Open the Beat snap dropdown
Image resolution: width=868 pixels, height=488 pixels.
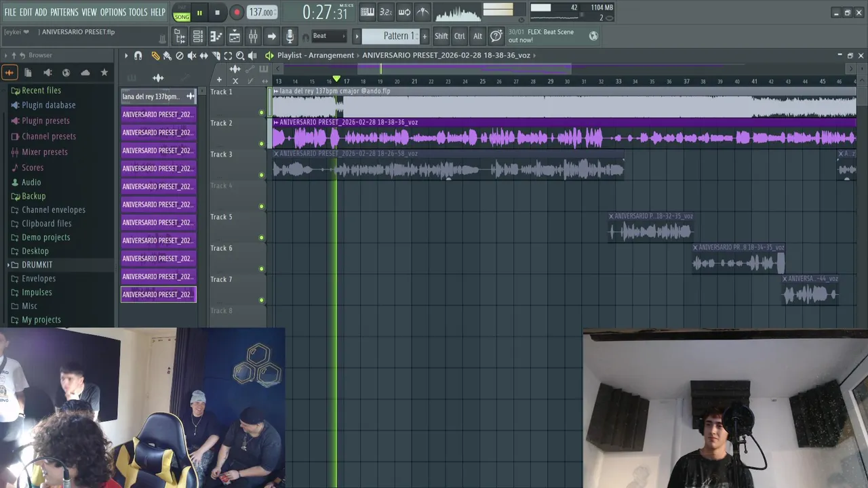coord(329,36)
